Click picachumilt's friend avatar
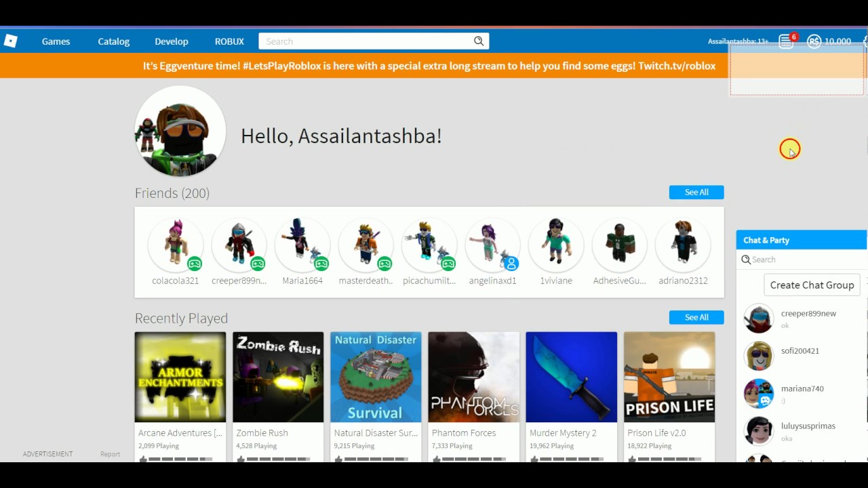Screen dimensions: 868x488 click(429, 244)
